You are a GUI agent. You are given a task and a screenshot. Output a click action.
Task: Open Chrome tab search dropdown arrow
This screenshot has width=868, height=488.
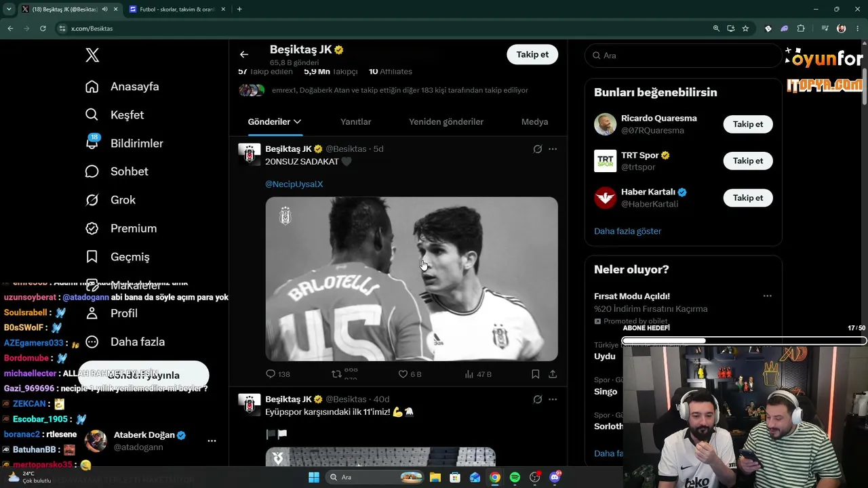(x=9, y=9)
